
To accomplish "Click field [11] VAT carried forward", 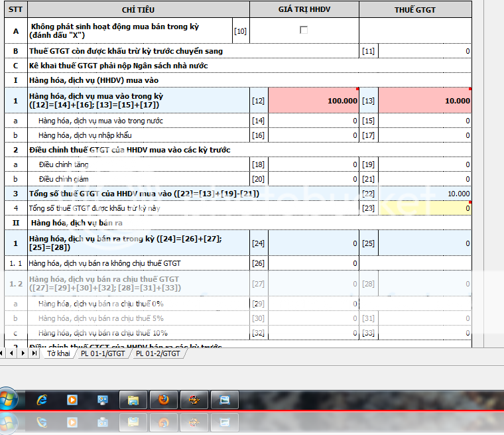I will point(424,51).
